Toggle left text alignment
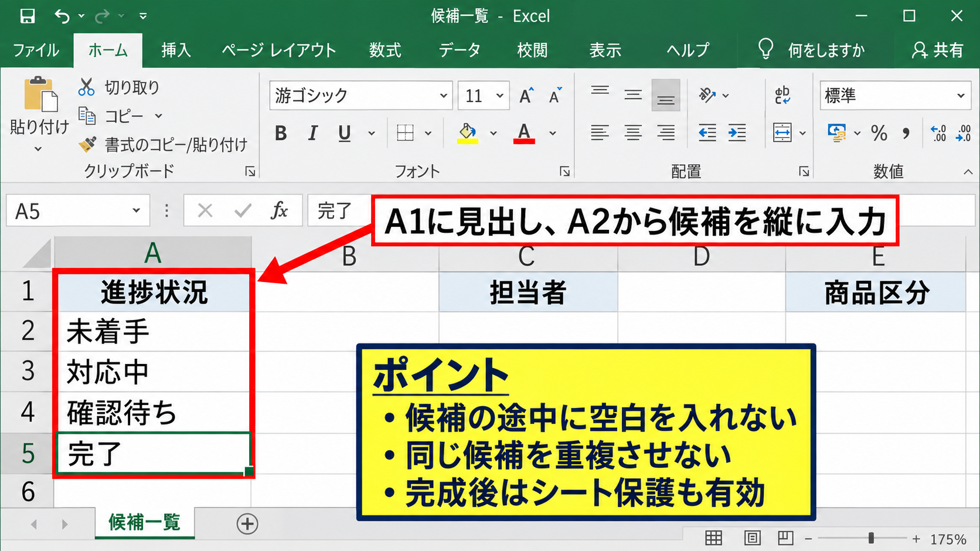Screen dimensions: 980x551 600,133
